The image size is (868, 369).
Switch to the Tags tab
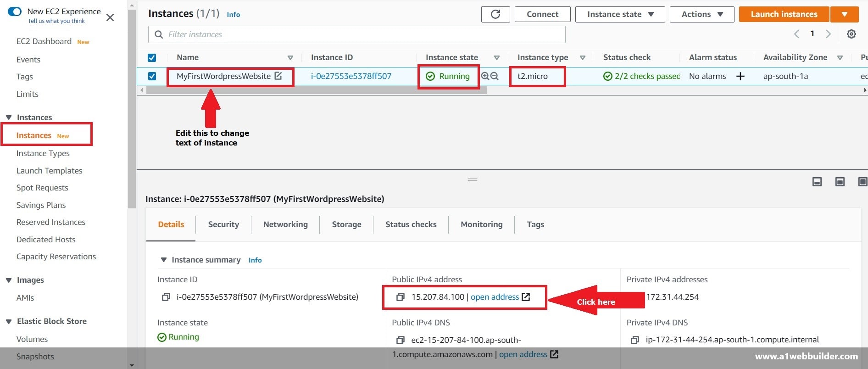(535, 224)
